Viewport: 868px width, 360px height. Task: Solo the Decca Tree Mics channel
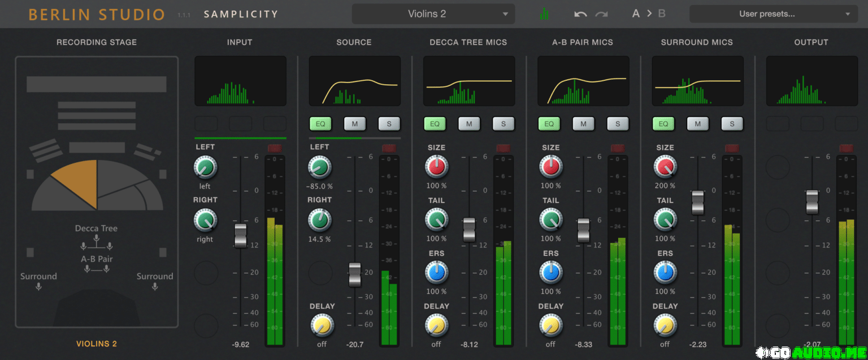(x=503, y=124)
